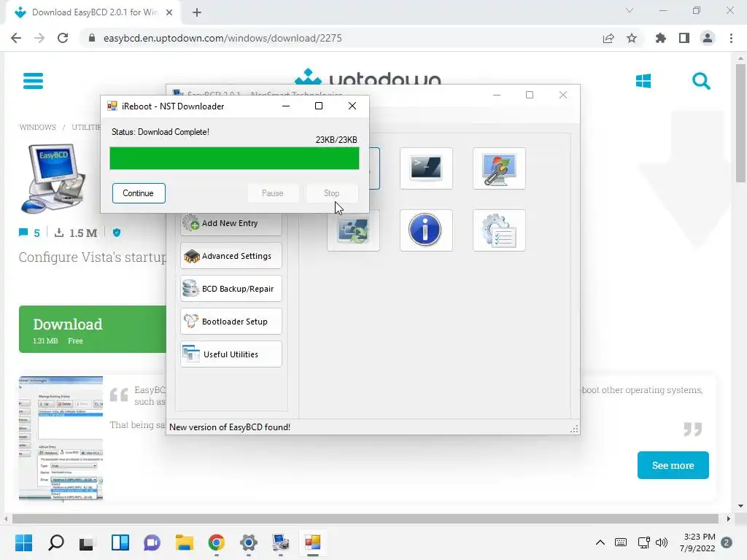Click the green Download button on Uptodown page
Screen dimensions: 747x560
coord(93,329)
